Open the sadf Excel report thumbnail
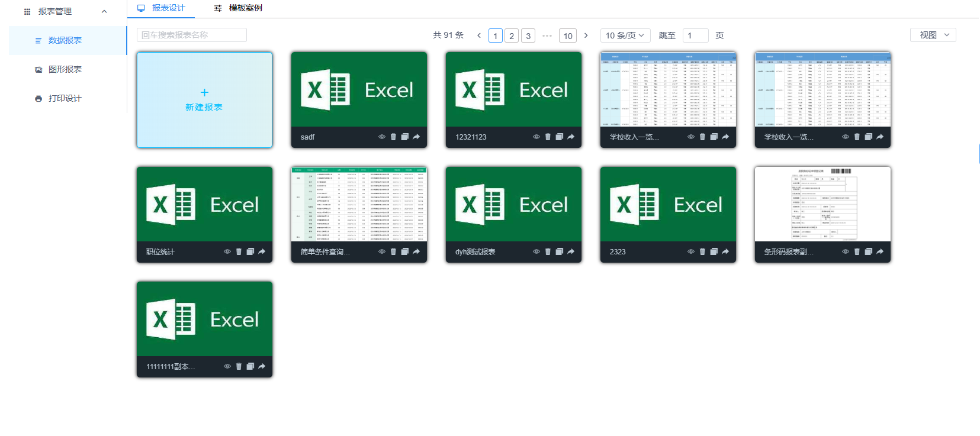 pos(359,89)
